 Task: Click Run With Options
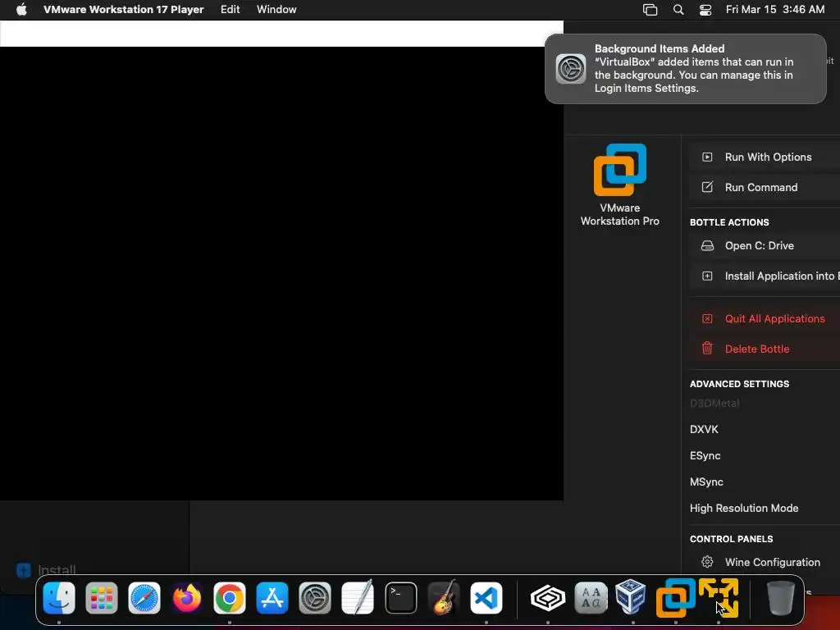tap(765, 157)
